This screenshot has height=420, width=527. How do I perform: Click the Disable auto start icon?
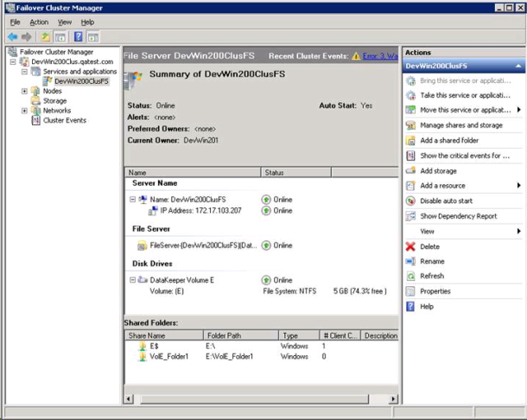click(x=410, y=201)
